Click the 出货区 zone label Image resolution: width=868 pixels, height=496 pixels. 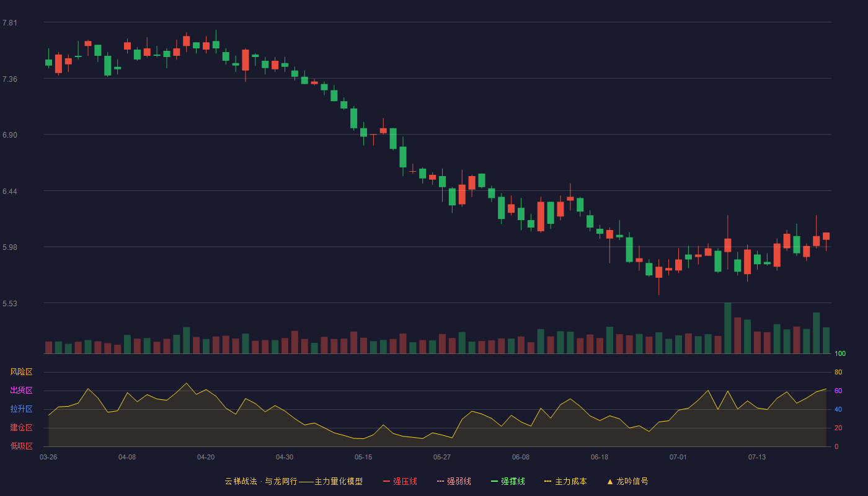[x=21, y=391]
